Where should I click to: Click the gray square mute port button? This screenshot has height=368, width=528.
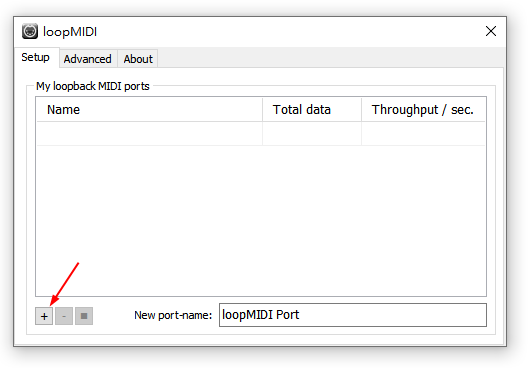click(84, 316)
